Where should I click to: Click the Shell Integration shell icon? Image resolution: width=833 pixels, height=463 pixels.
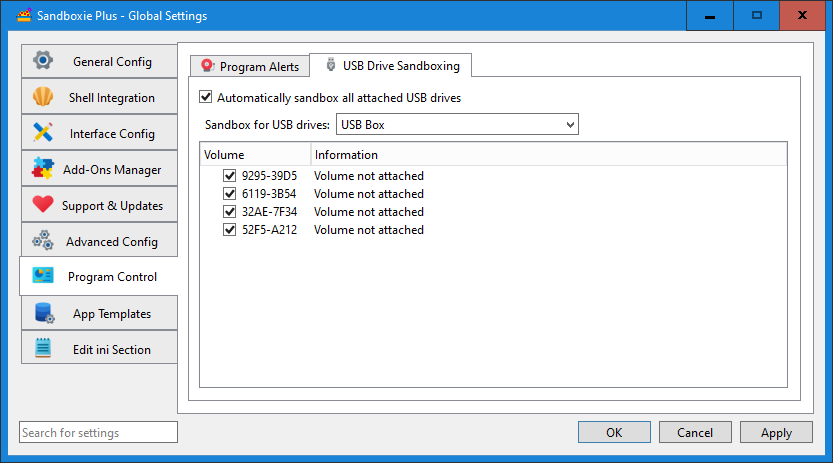coord(43,98)
